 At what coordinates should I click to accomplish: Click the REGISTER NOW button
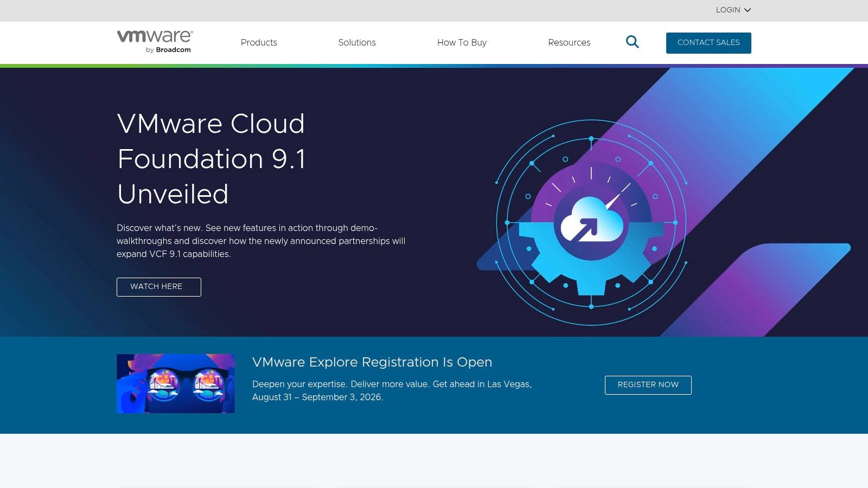648,385
